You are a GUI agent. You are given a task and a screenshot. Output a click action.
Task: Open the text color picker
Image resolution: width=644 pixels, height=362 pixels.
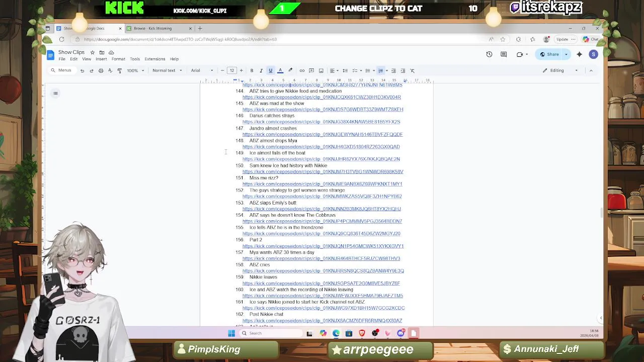(280, 70)
